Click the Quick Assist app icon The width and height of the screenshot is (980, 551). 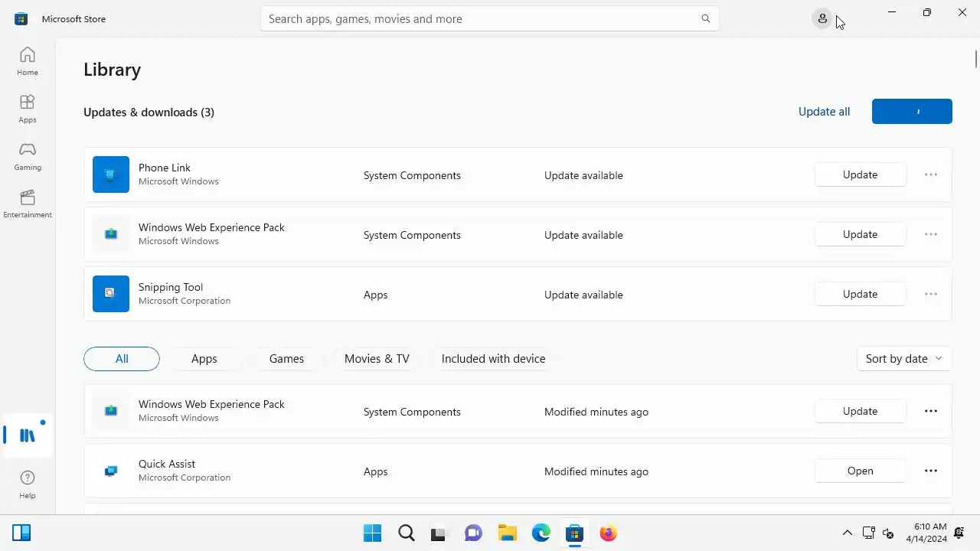111,471
